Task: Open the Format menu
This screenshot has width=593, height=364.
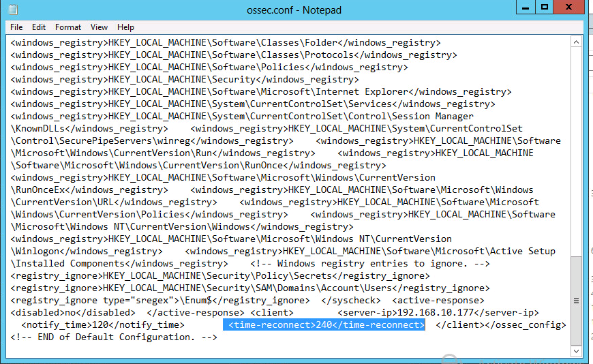Action: (x=68, y=27)
